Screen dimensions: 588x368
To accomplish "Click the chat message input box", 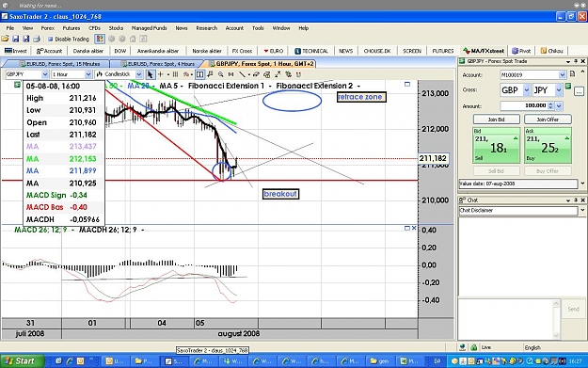I will coord(505,319).
